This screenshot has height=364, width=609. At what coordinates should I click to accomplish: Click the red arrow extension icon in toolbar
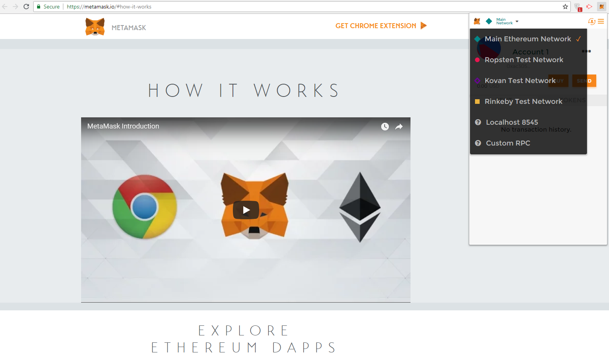pyautogui.click(x=589, y=7)
